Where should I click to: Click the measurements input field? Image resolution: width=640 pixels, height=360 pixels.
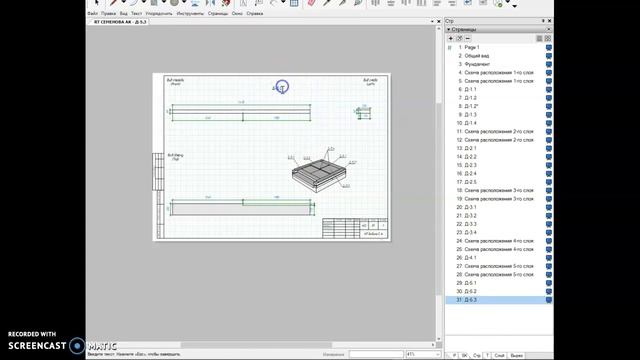click(x=376, y=355)
